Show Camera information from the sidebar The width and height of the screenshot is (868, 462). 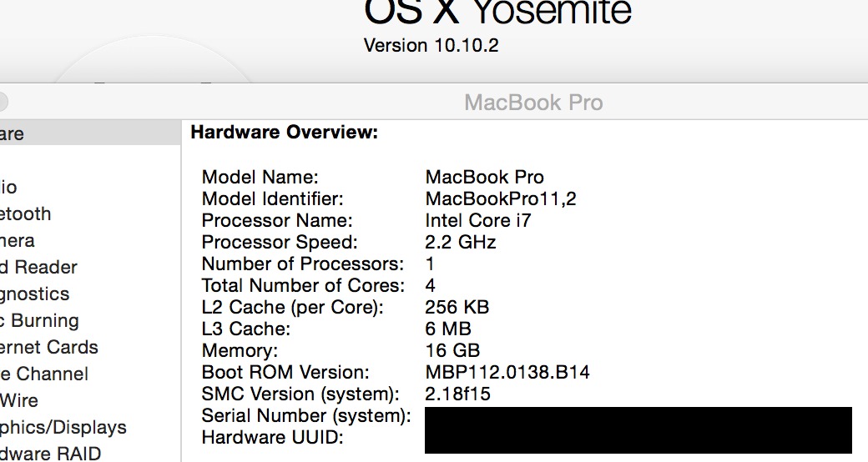17,240
